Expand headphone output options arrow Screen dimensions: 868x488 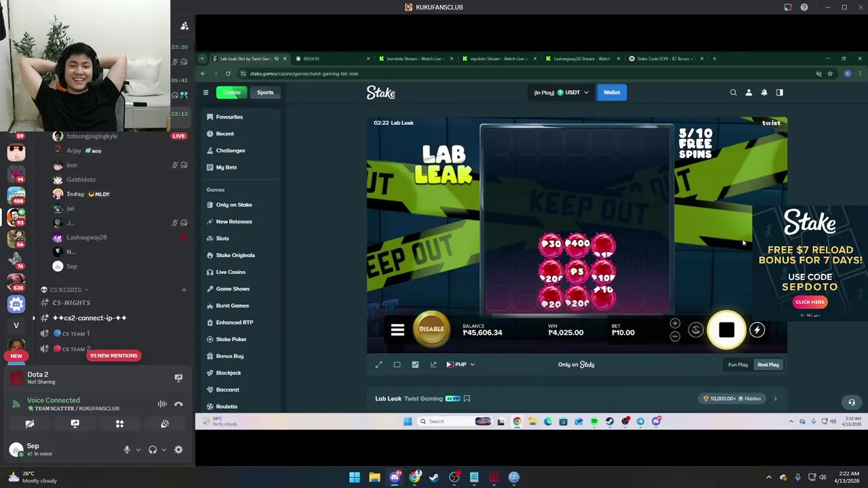[163, 449]
